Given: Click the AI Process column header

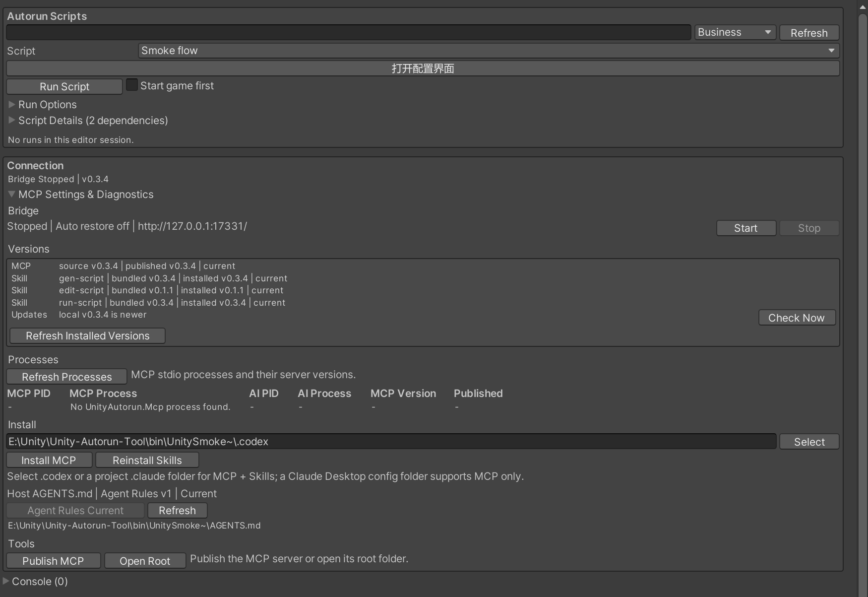Looking at the screenshot, I should (324, 394).
